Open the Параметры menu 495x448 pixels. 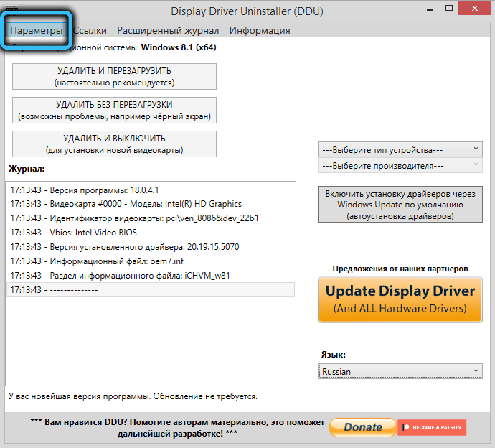click(x=37, y=30)
